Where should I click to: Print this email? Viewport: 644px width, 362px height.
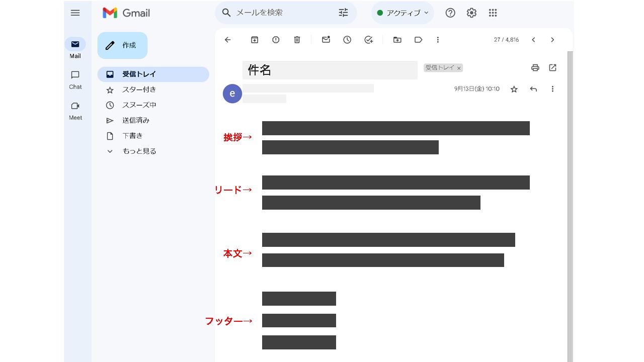535,67
